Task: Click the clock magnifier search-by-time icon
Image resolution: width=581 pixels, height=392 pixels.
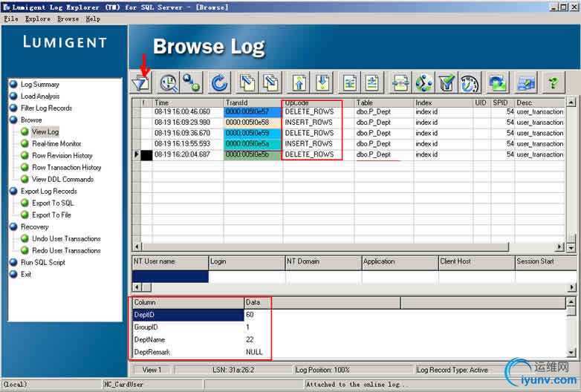Action: point(169,83)
